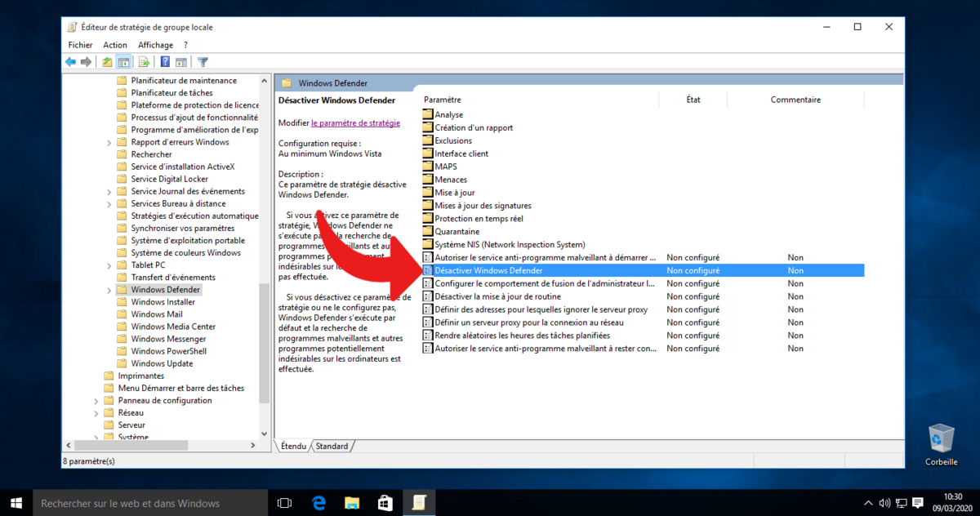Select Menu Démarrer et barre des tâches
This screenshot has height=516, width=980.
click(x=180, y=388)
